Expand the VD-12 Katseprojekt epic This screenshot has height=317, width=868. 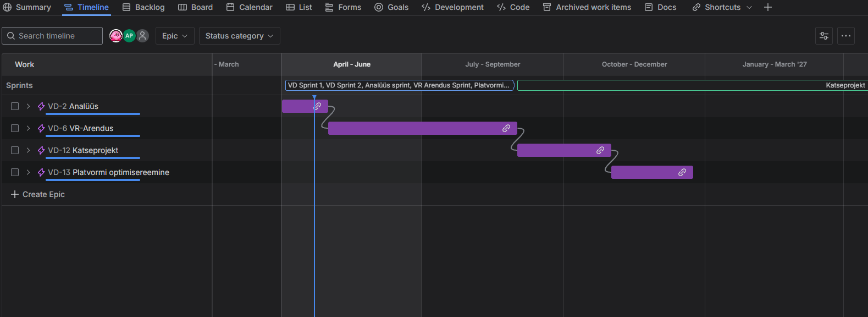pyautogui.click(x=28, y=150)
